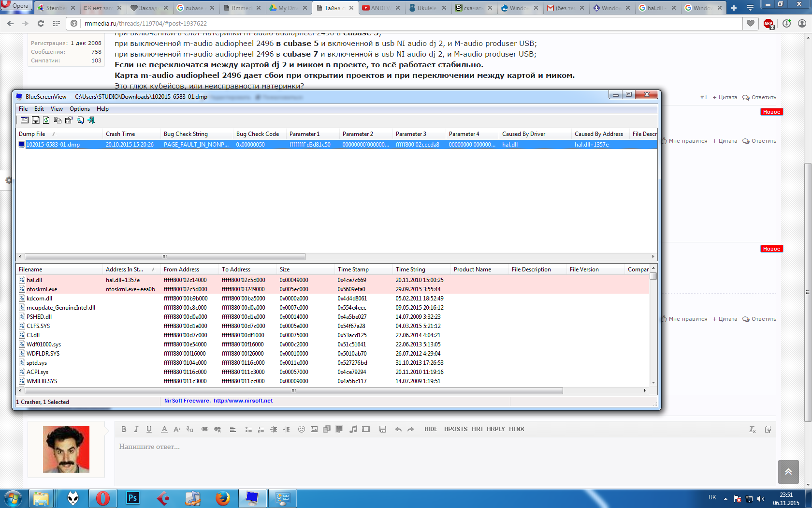The height and width of the screenshot is (508, 812).
Task: Open the smiley emoticon picker
Action: (302, 429)
